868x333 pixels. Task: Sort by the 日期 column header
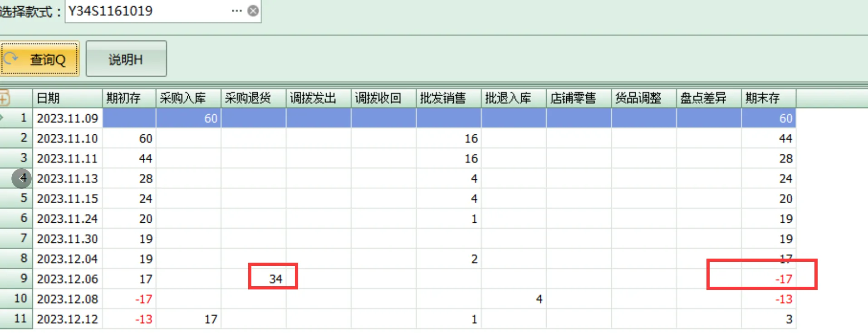tap(67, 98)
